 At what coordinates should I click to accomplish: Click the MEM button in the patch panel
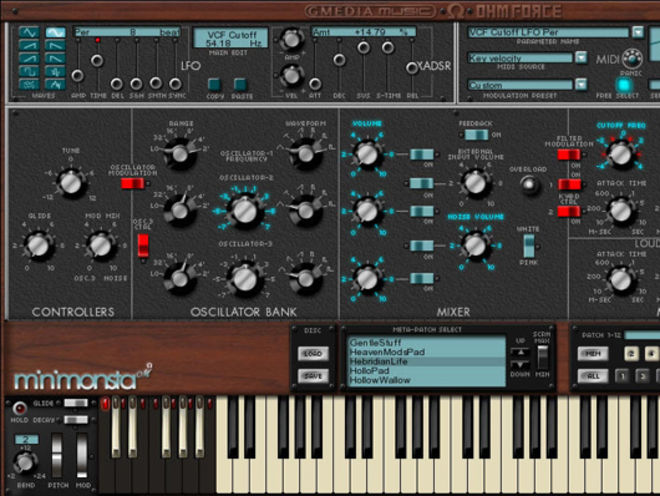tap(593, 354)
